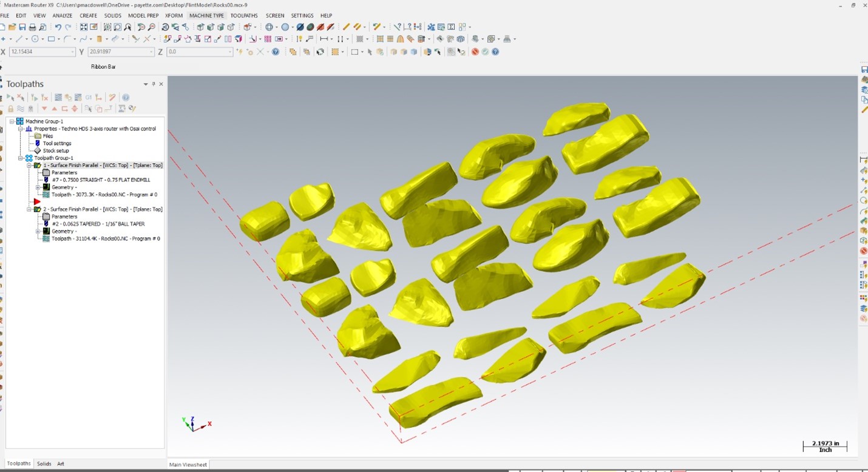Move the insert arrow down in the operations list
Viewport: 868px width, 472px height.
pyautogui.click(x=44, y=108)
